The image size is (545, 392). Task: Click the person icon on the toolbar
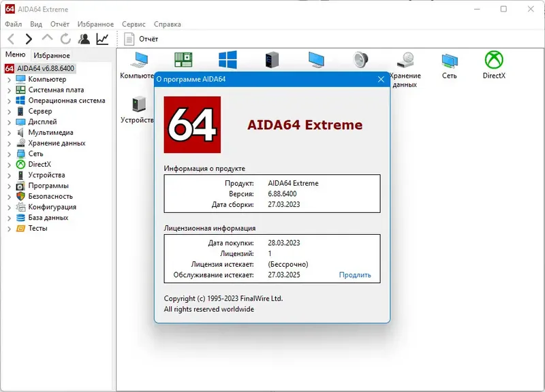(x=83, y=39)
